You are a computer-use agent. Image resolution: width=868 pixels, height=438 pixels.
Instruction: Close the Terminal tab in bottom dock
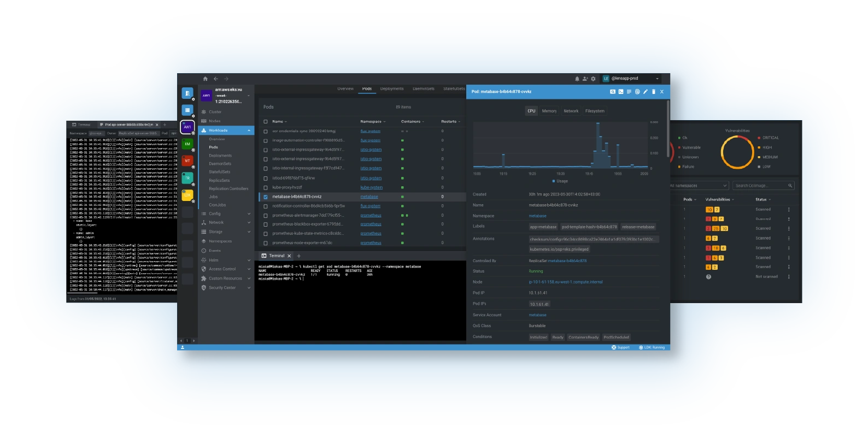click(289, 256)
